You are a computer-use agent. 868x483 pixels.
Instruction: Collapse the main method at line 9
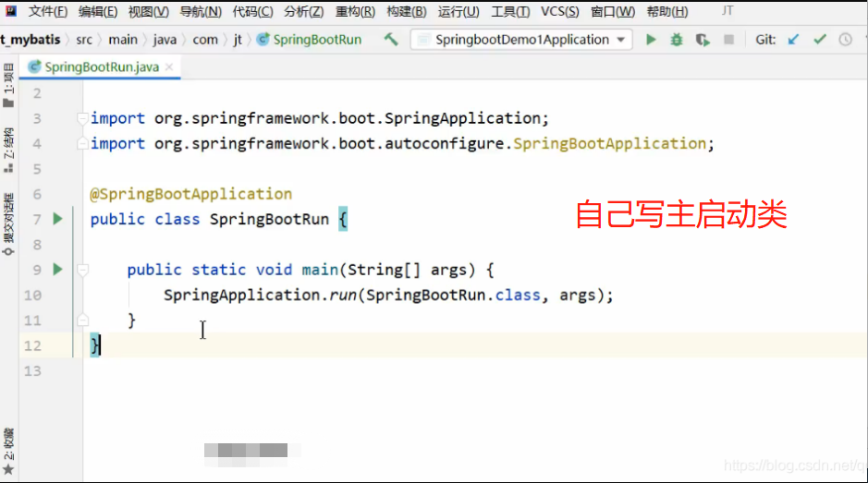pyautogui.click(x=82, y=270)
